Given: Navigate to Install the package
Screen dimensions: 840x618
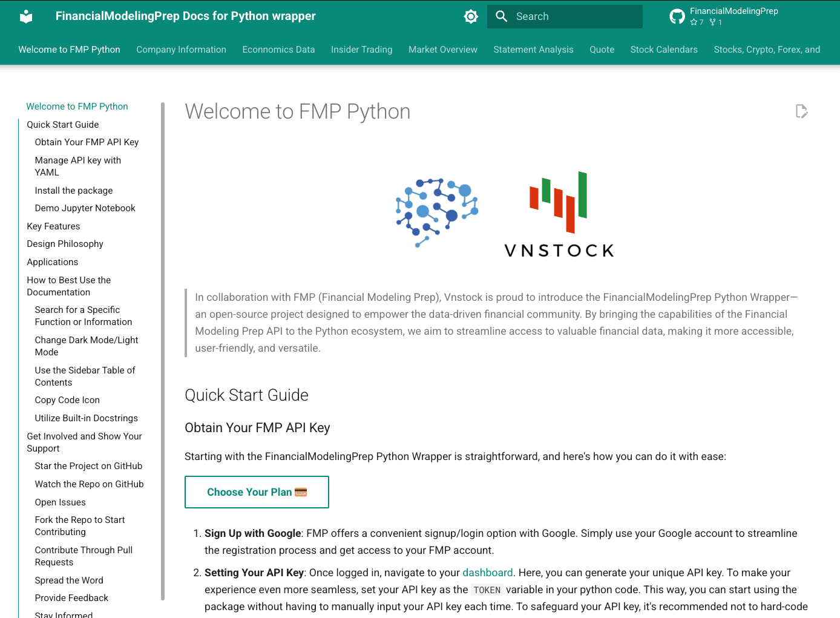Looking at the screenshot, I should (73, 191).
